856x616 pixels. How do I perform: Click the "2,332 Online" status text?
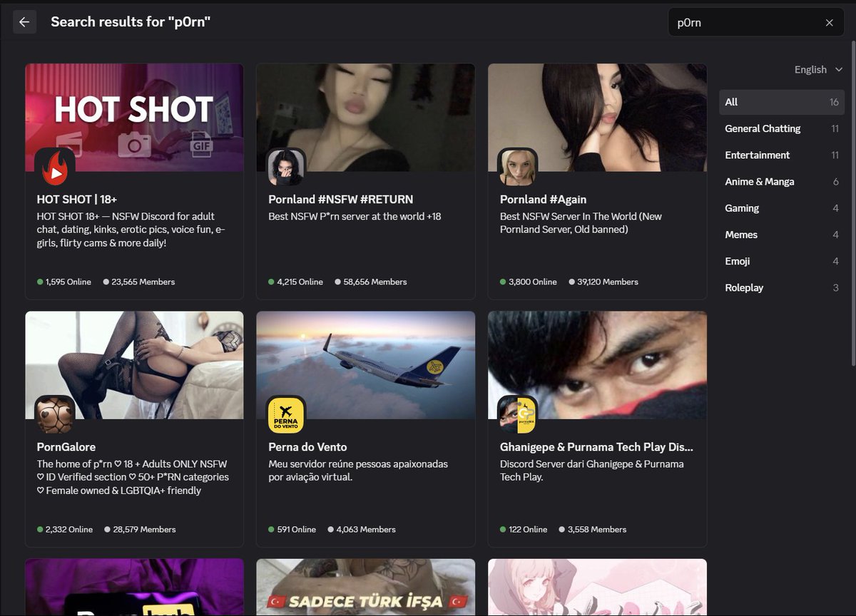click(x=69, y=529)
